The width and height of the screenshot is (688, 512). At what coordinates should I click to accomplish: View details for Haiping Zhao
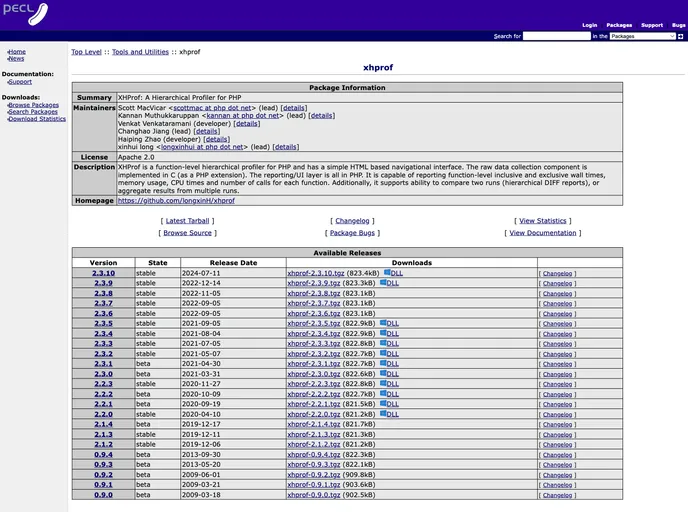(x=216, y=139)
